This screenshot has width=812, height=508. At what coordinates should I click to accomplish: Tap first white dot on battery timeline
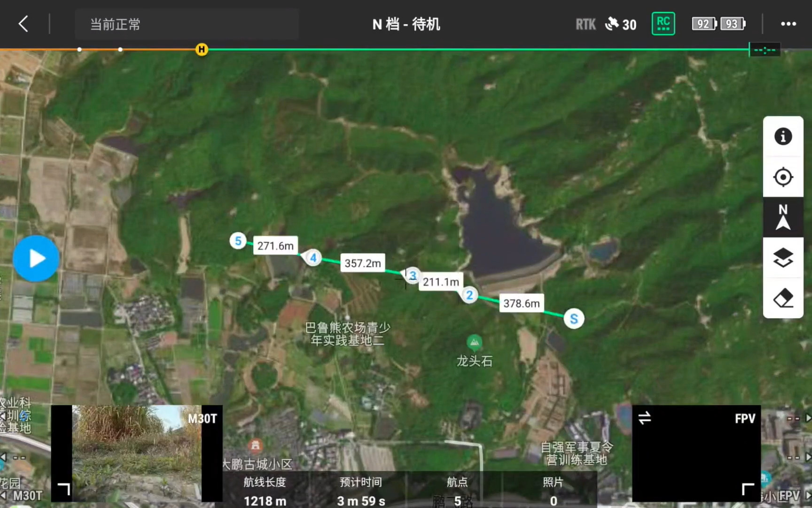coord(79,49)
